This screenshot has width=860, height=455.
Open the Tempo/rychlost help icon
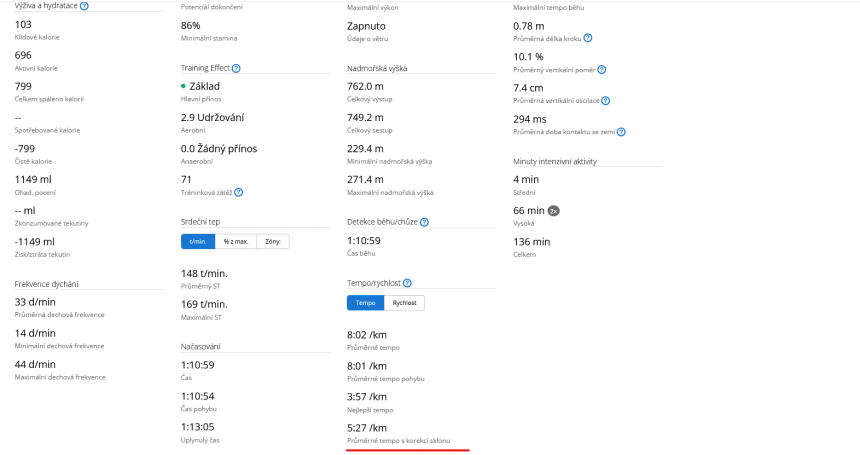[407, 284]
